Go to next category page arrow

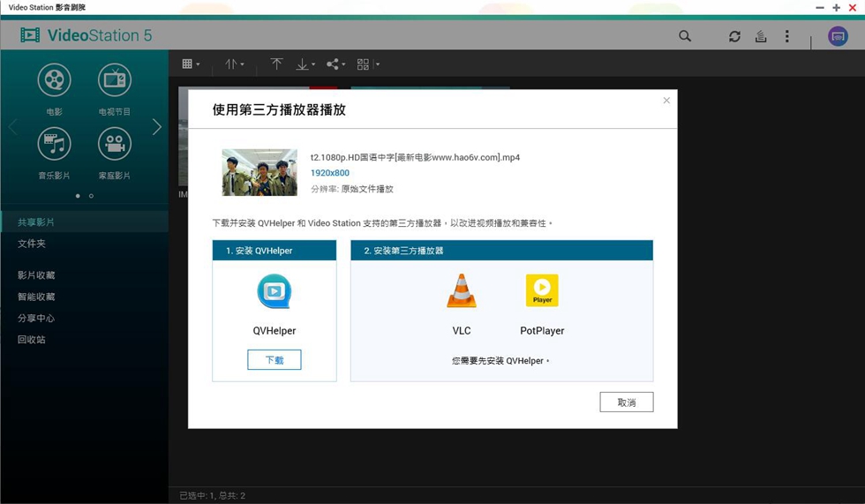click(x=157, y=127)
